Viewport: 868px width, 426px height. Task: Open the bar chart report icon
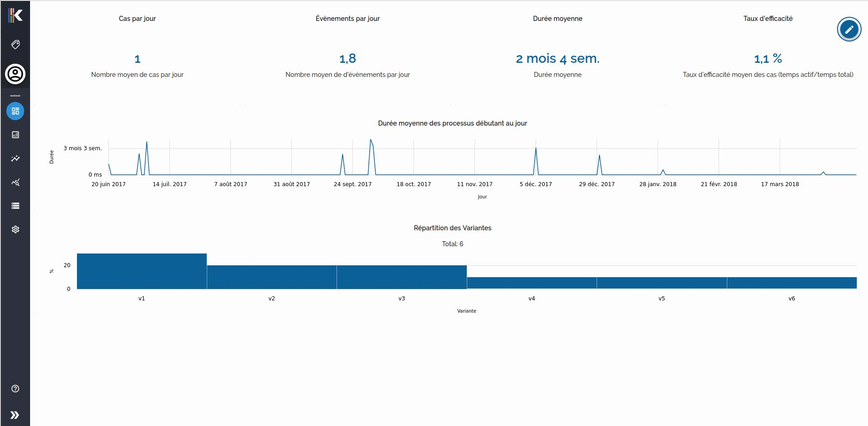click(15, 135)
